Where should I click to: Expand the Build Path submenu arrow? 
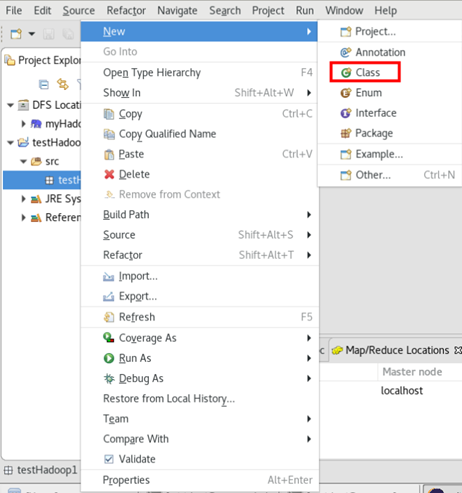309,215
